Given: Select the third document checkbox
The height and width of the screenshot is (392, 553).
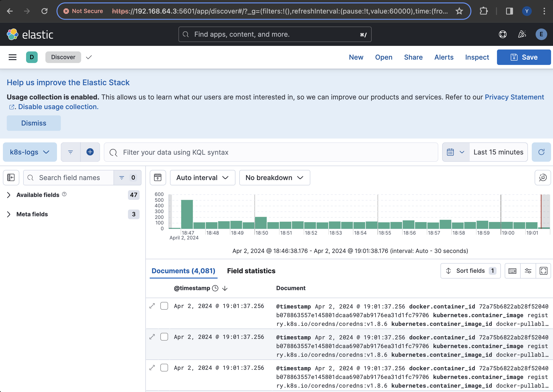Looking at the screenshot, I should tap(164, 368).
